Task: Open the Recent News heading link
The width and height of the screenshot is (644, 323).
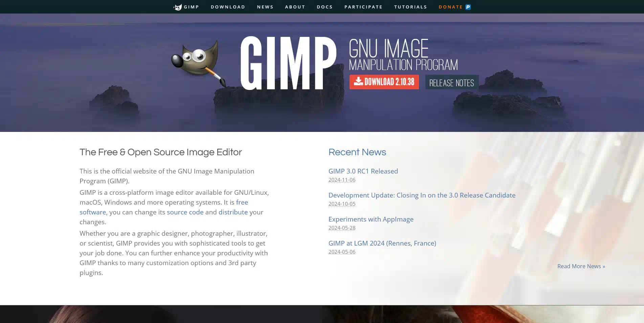Action: [357, 152]
